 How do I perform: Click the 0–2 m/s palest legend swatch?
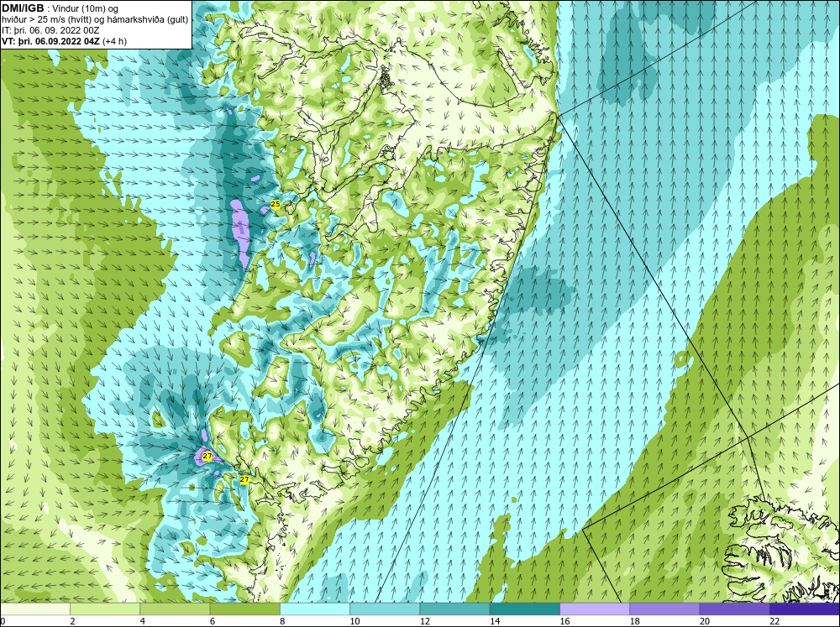(x=34, y=609)
